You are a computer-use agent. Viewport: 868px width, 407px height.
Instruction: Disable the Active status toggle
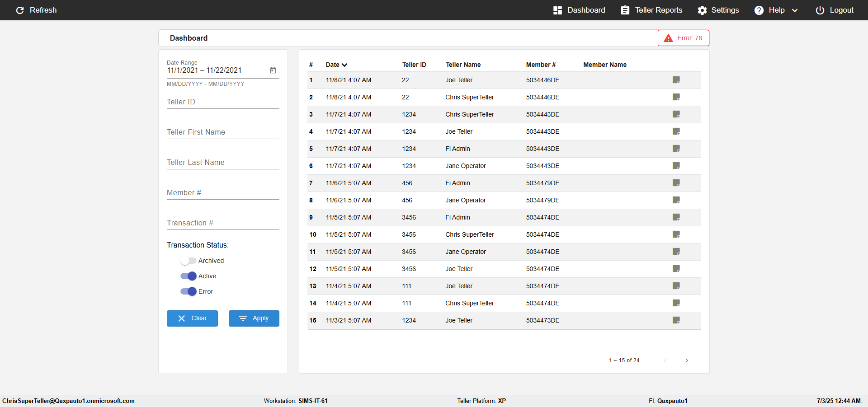click(x=188, y=276)
